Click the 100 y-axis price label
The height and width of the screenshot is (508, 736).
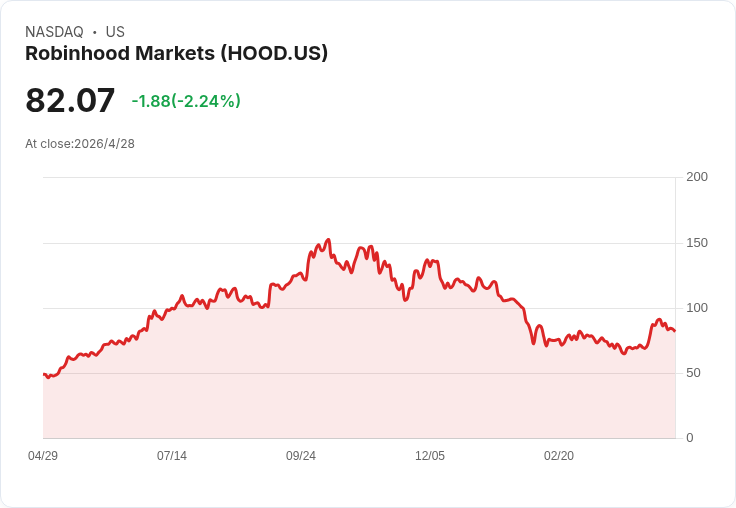[x=697, y=308]
